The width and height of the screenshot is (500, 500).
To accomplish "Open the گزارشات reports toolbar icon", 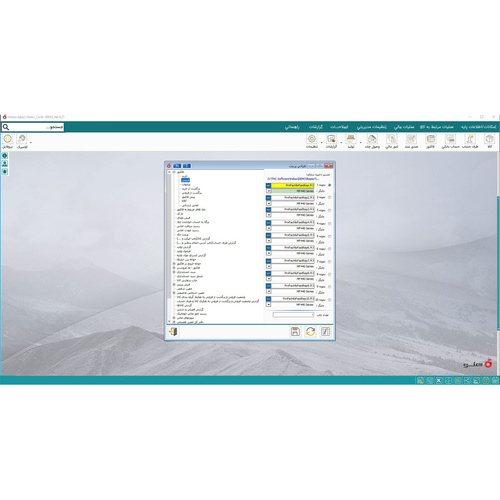I will pos(331,139).
